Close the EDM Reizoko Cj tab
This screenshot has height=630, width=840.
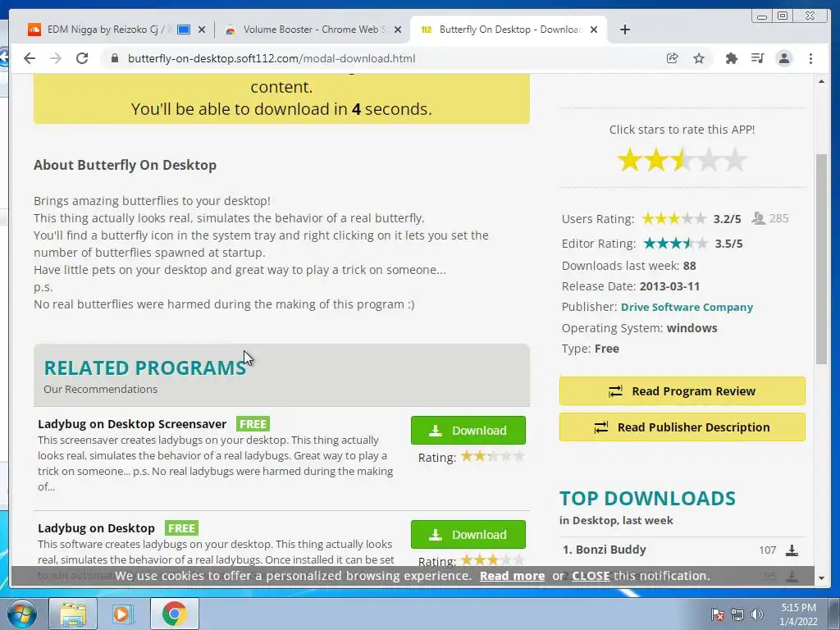point(202,30)
